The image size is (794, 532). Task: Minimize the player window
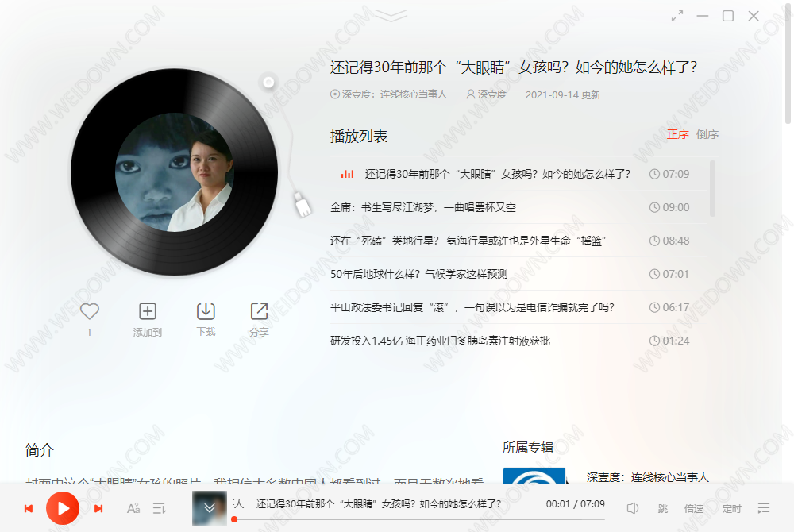pos(703,16)
